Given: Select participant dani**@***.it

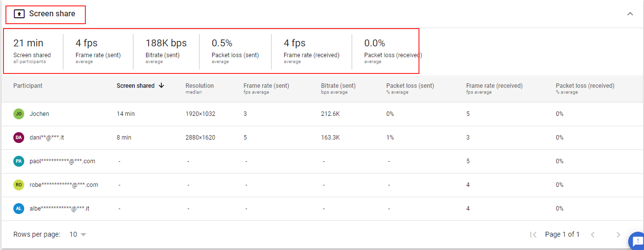Looking at the screenshot, I should [x=47, y=138].
